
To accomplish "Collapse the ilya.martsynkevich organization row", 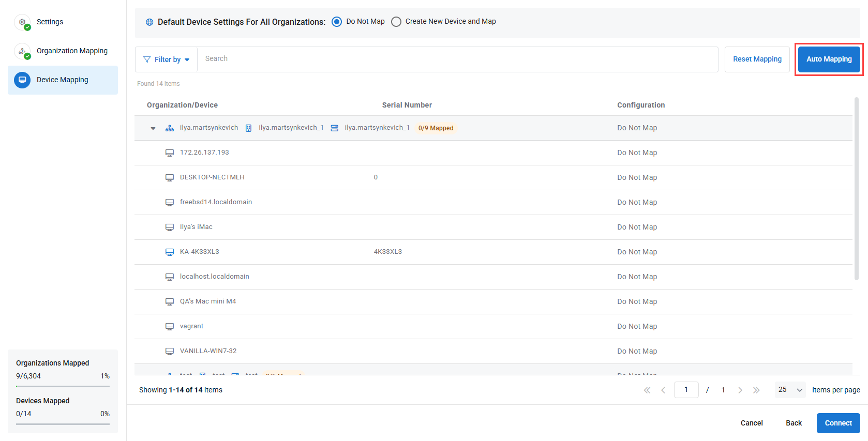I will pos(153,128).
